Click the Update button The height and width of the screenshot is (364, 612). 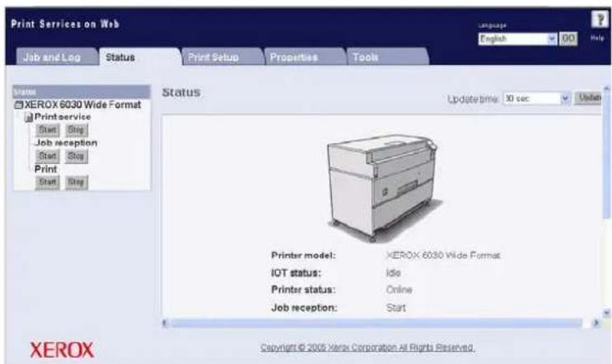(588, 98)
